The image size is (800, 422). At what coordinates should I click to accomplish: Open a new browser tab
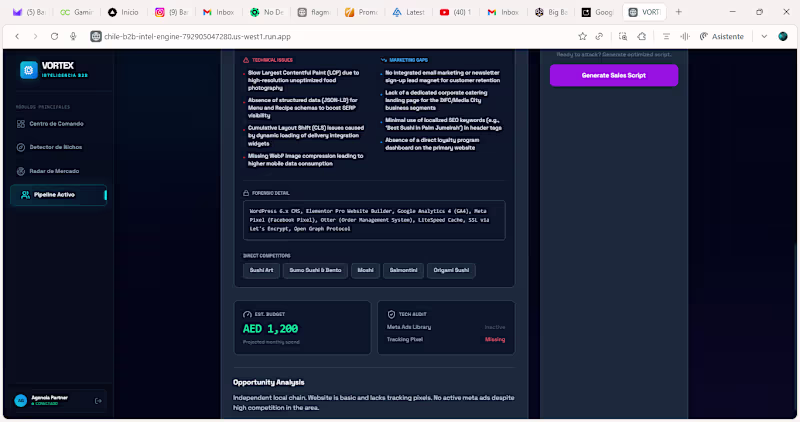click(x=679, y=12)
